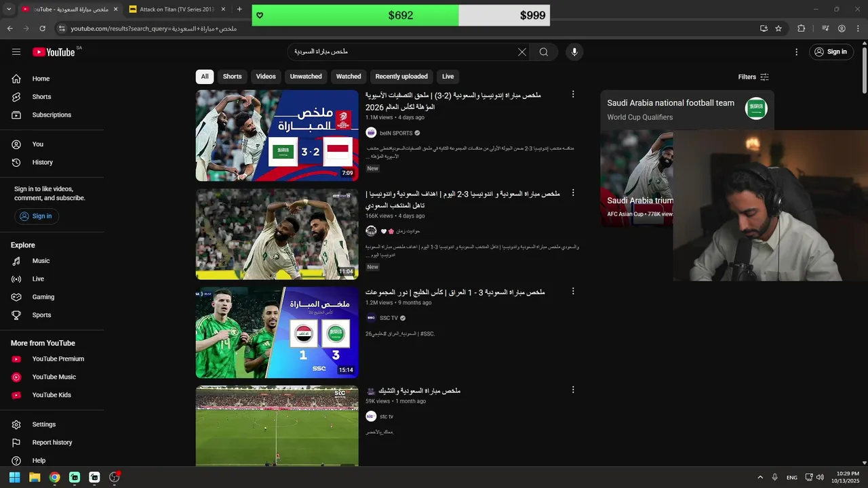Bookmark this page with the star icon

pyautogui.click(x=778, y=28)
